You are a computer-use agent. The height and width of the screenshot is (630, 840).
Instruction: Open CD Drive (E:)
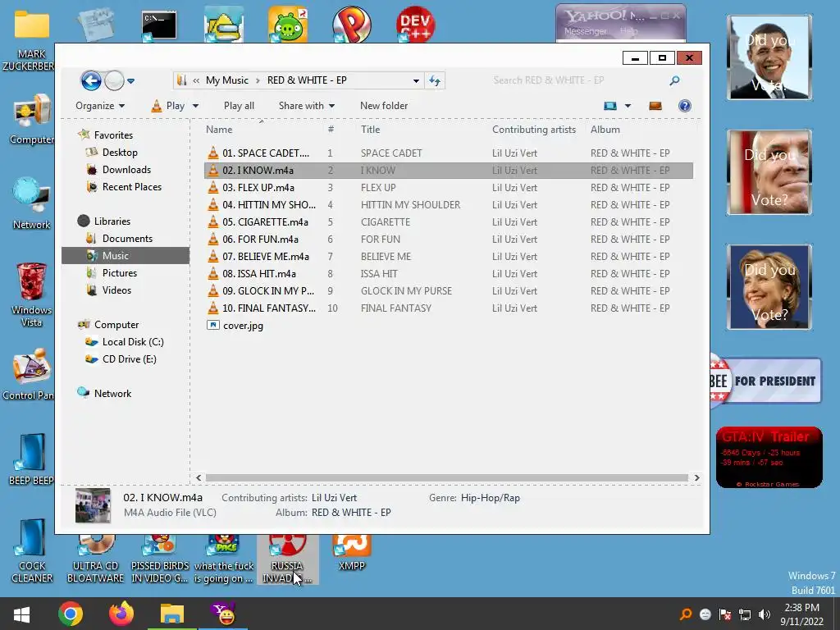click(121, 359)
